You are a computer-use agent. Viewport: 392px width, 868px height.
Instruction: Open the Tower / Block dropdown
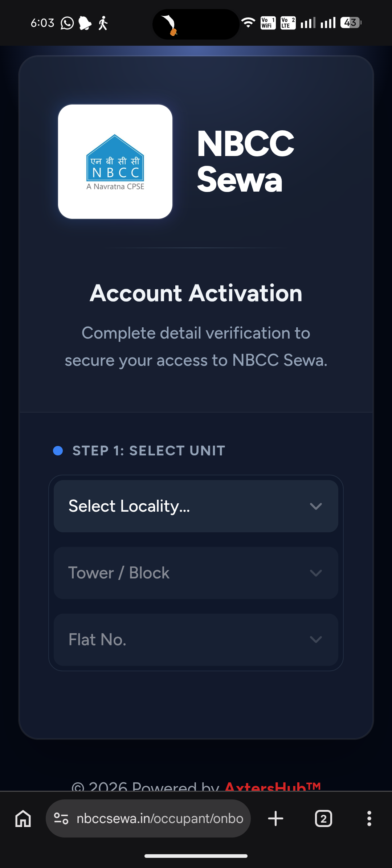click(x=196, y=573)
